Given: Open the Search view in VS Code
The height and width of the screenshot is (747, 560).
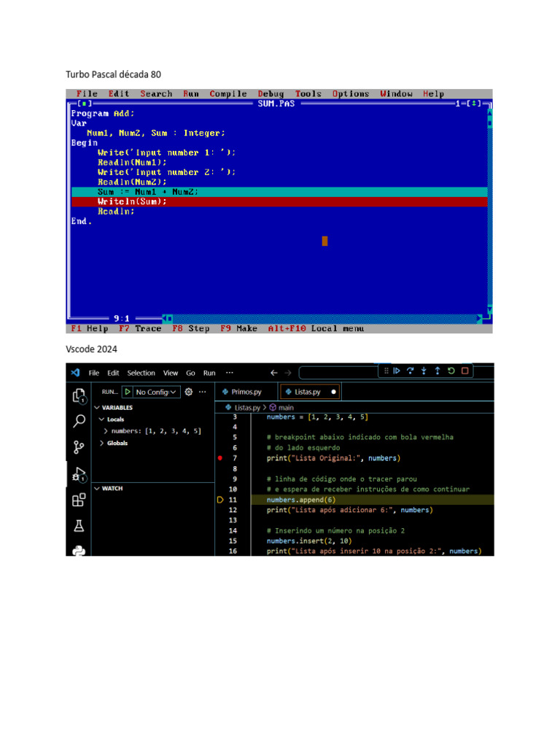Looking at the screenshot, I should point(79,421).
